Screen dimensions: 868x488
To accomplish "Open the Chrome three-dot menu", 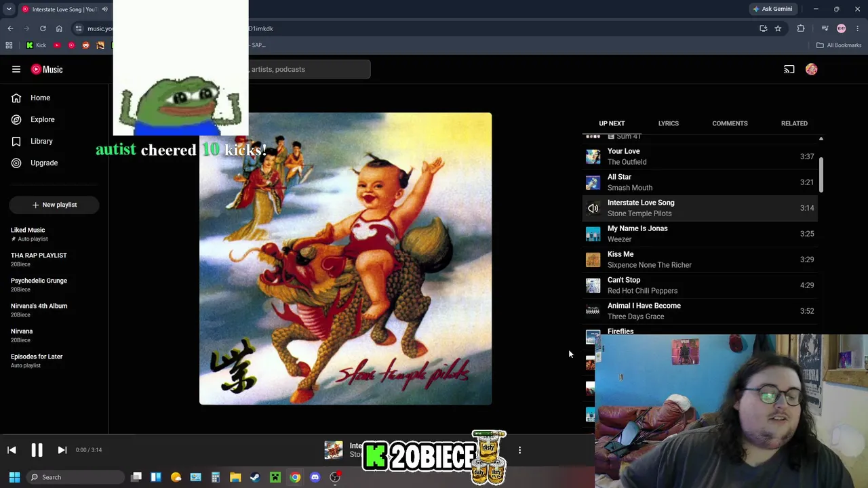I will (858, 28).
